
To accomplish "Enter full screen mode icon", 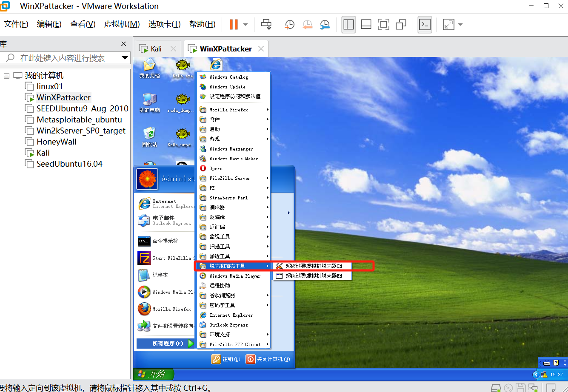I will pos(383,25).
